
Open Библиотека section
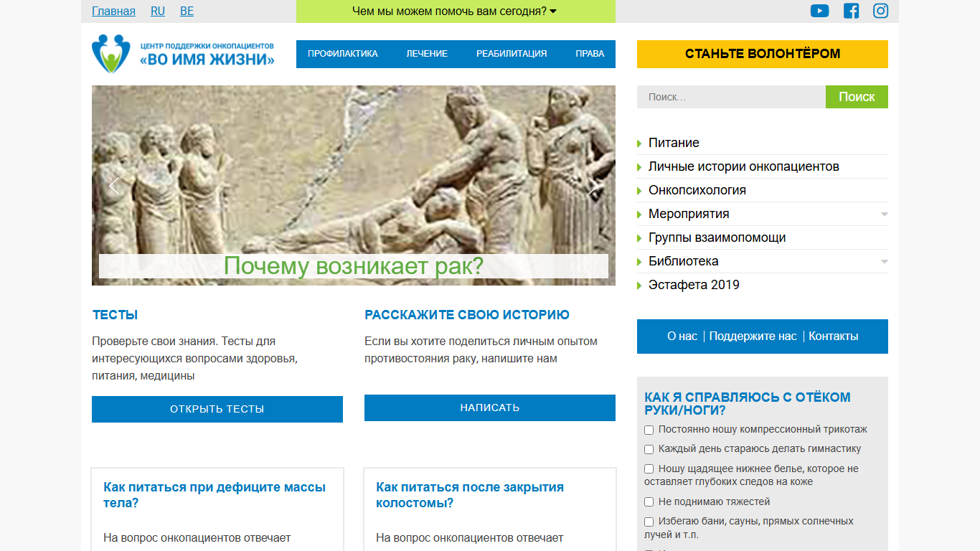pyautogui.click(x=684, y=261)
